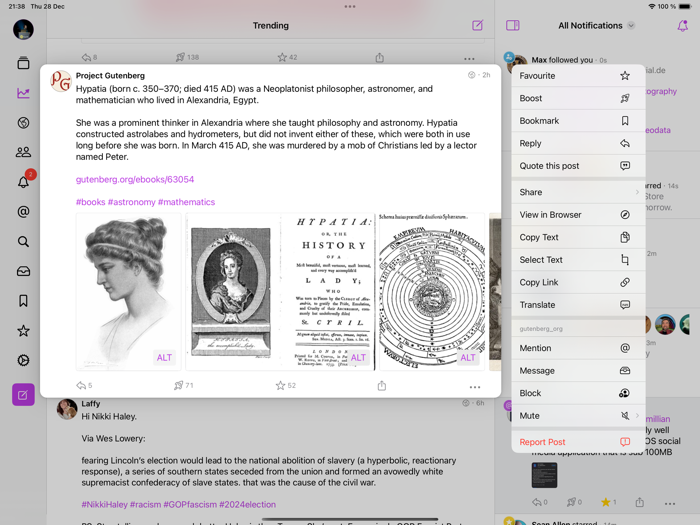This screenshot has height=525, width=700.
Task: Choose Block from context menu
Action: click(578, 393)
